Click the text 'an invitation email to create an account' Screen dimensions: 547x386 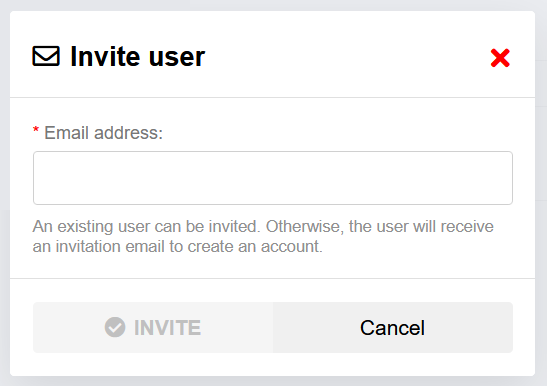177,246
